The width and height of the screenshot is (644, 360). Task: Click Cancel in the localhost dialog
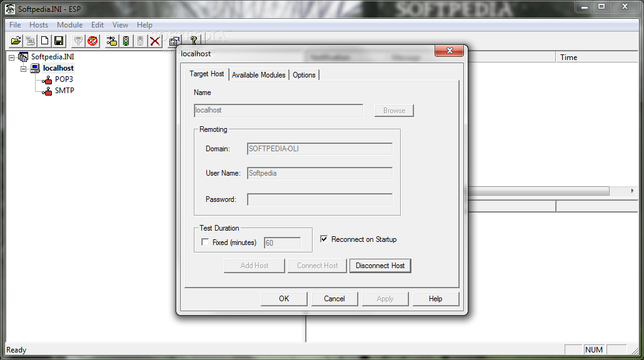[x=335, y=299]
